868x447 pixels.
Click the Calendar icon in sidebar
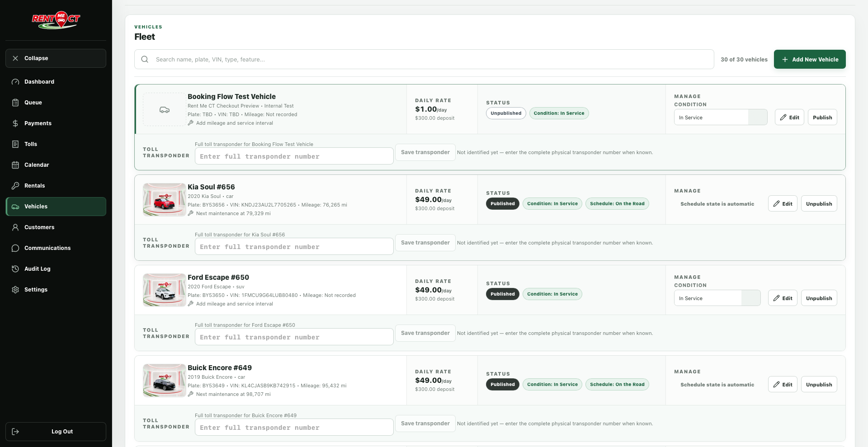pos(15,165)
